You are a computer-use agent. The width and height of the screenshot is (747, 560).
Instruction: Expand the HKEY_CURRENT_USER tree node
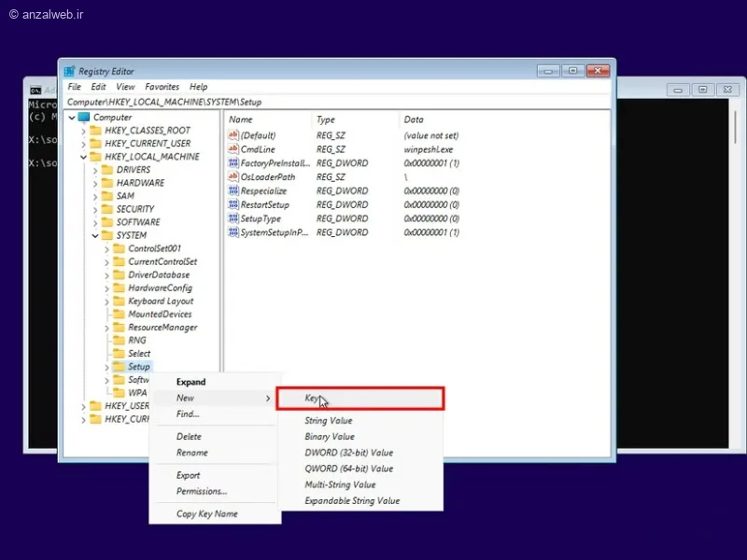pyautogui.click(x=83, y=144)
